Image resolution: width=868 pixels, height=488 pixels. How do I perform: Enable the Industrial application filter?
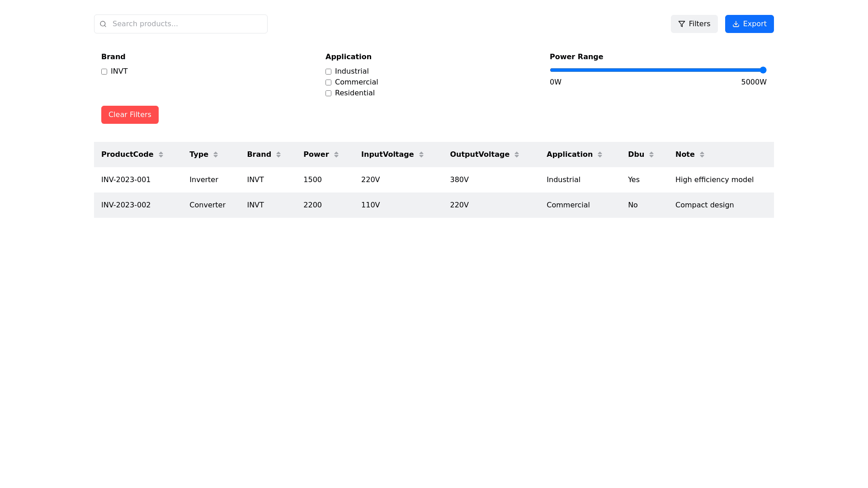click(328, 71)
